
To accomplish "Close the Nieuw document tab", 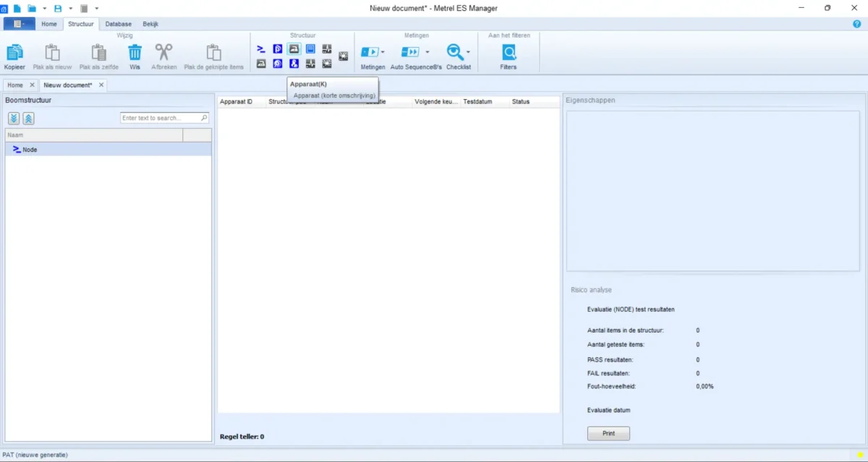I will (x=101, y=85).
